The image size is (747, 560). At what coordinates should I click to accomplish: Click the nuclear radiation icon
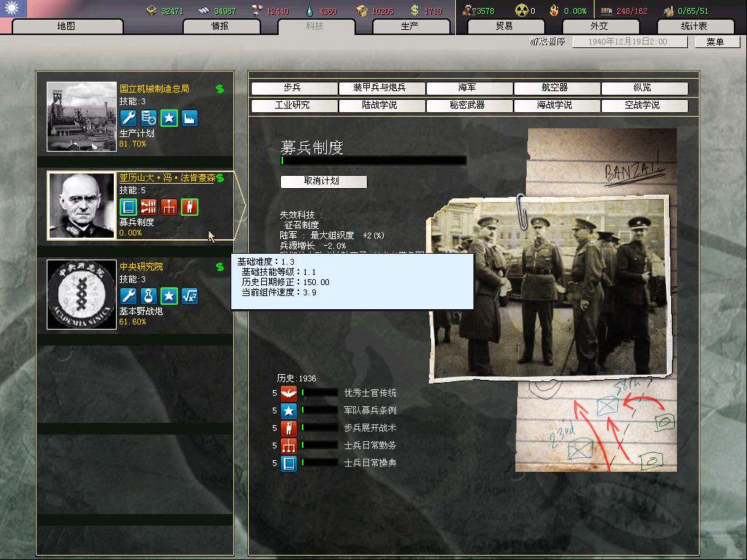click(522, 10)
